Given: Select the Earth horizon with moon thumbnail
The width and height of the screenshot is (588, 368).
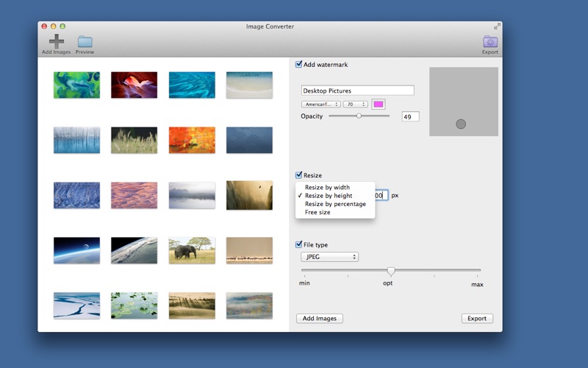Looking at the screenshot, I should coord(77,250).
